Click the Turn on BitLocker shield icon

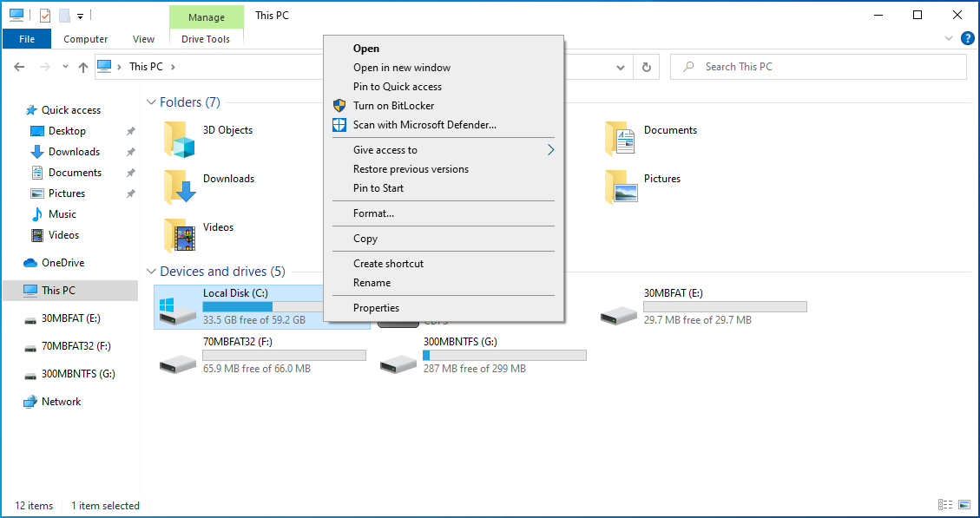pos(339,106)
